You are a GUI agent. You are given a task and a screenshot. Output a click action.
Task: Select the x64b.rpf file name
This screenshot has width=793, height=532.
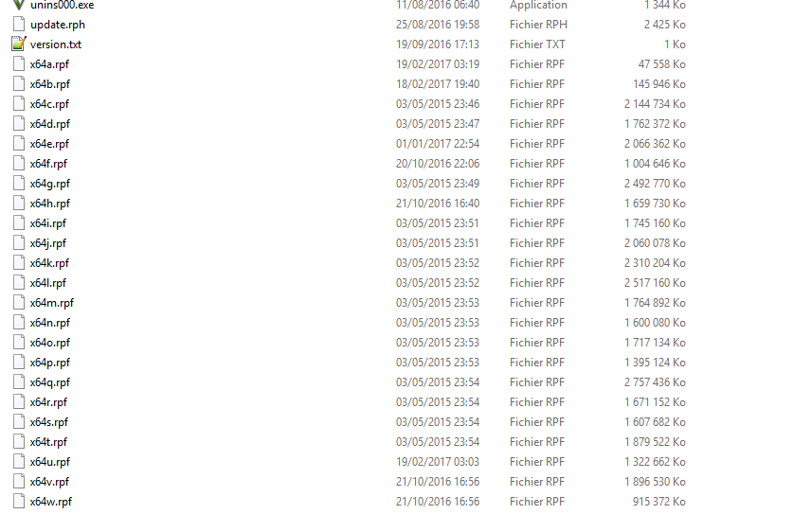(x=49, y=84)
